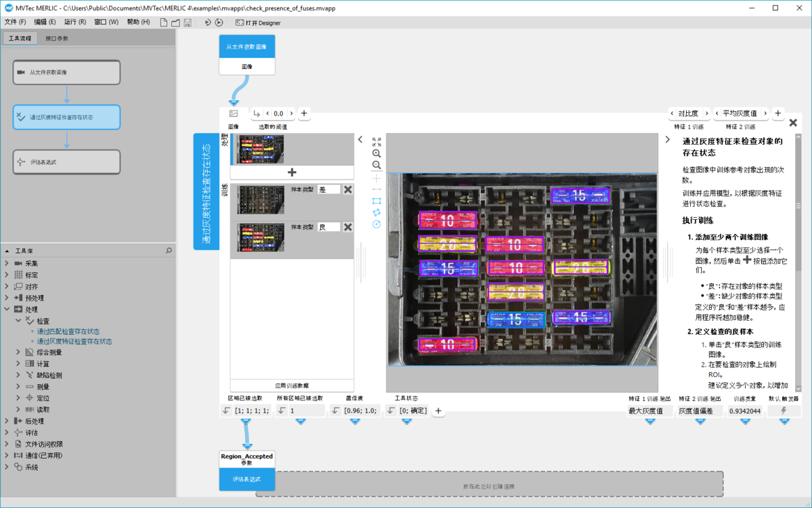Zoom out of the fuse box image
This screenshot has width=812, height=508.
(376, 164)
